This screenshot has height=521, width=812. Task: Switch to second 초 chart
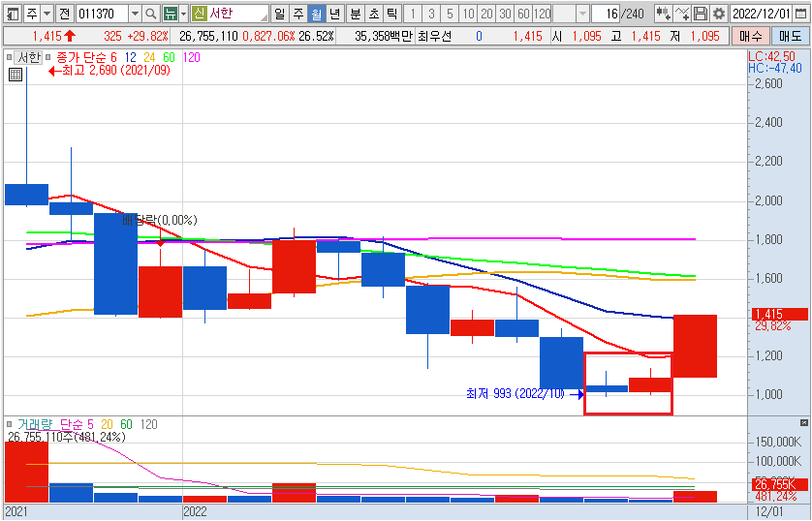(374, 14)
